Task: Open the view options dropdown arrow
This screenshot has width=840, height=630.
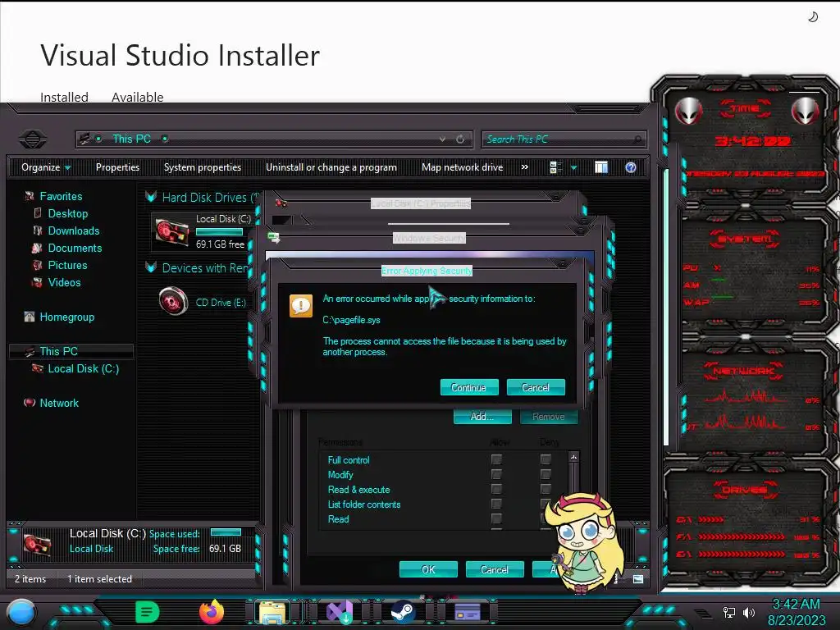Action: tap(573, 167)
